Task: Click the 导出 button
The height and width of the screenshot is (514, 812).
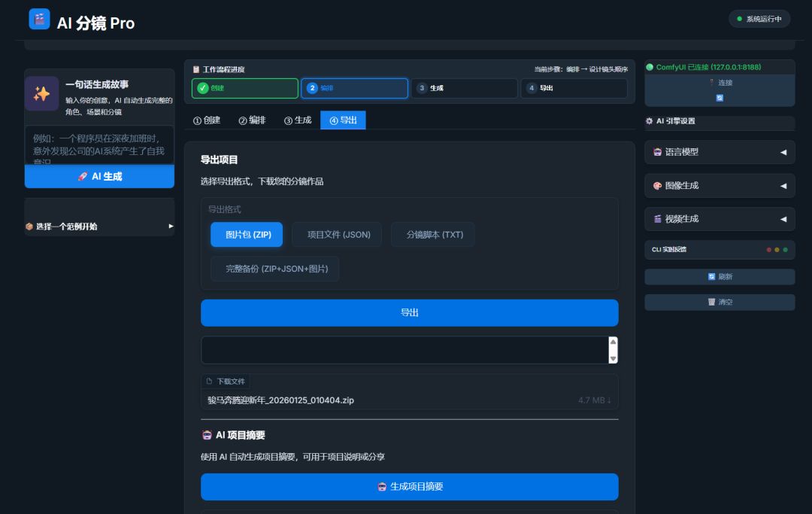Action: pos(409,312)
